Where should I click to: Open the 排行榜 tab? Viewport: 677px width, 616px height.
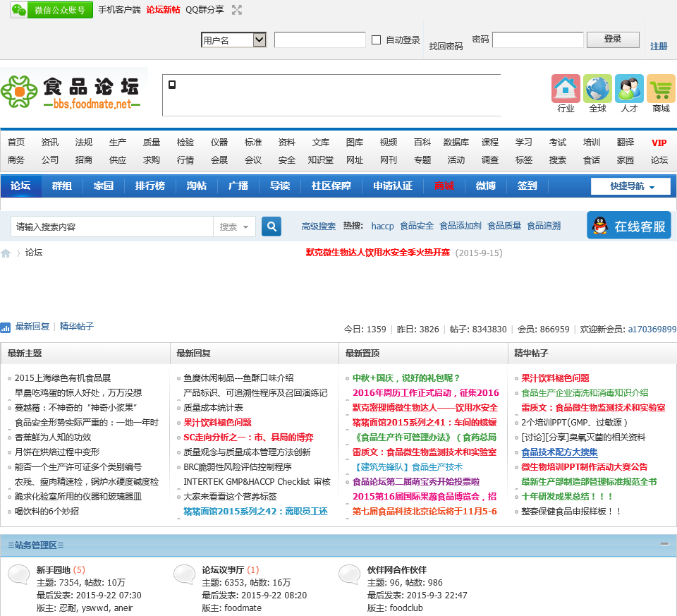coord(150,186)
